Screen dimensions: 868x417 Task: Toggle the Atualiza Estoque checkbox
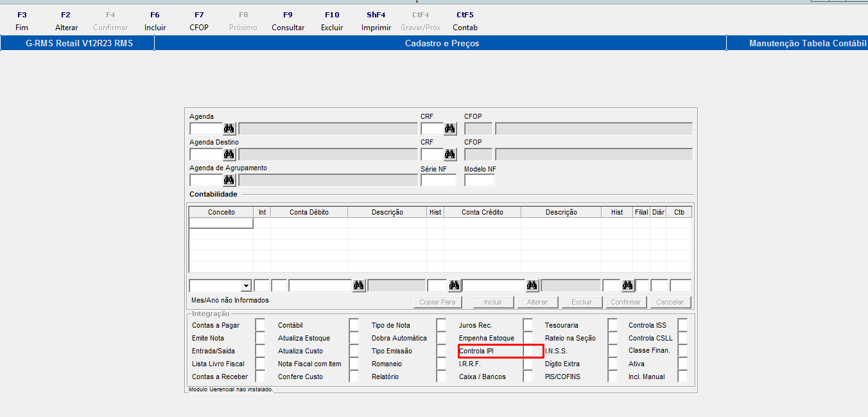coord(354,338)
